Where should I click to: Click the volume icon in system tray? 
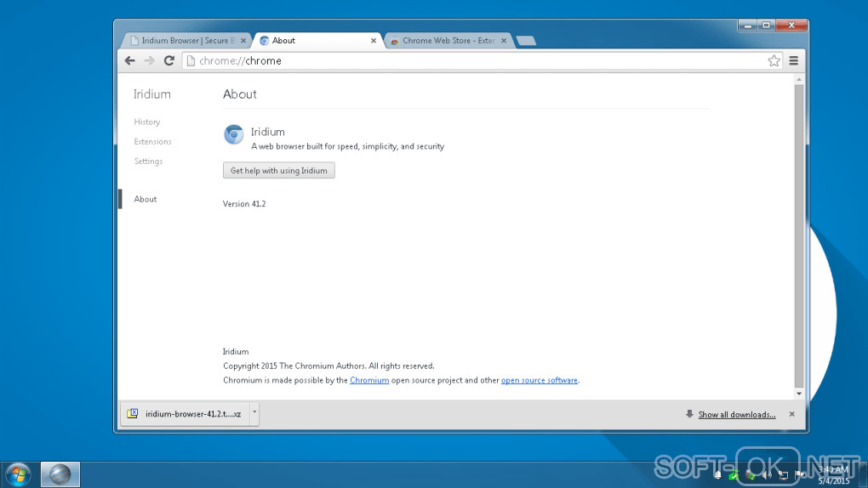[x=767, y=474]
